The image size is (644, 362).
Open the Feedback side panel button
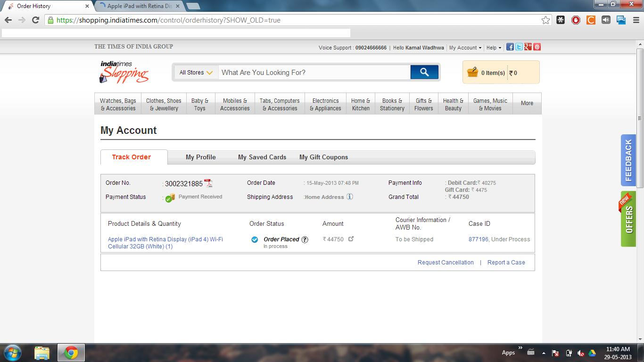(x=628, y=160)
